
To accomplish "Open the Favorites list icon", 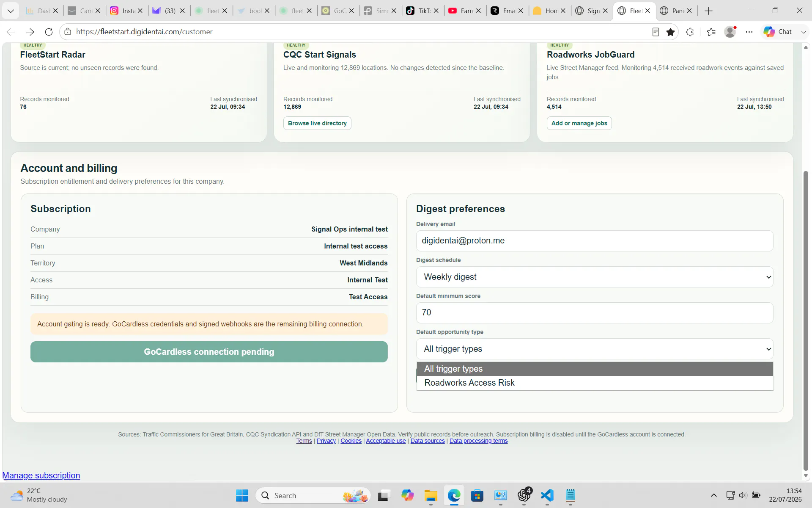I will [x=711, y=32].
